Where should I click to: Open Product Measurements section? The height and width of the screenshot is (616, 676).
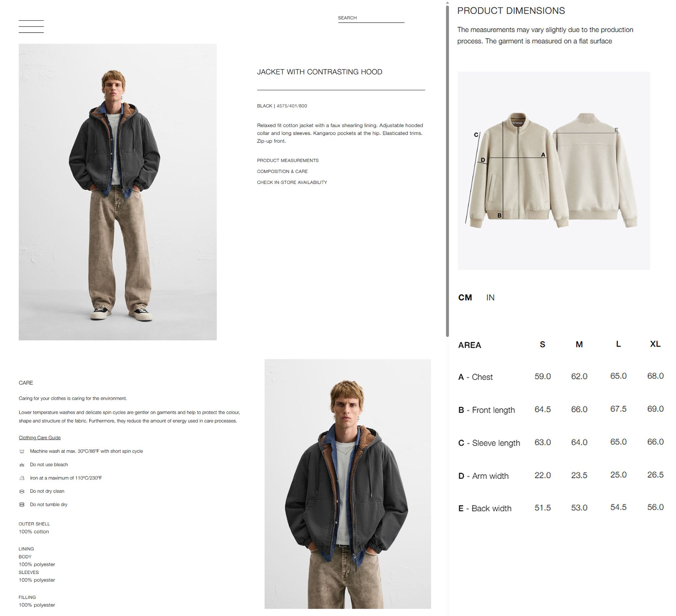click(x=288, y=160)
